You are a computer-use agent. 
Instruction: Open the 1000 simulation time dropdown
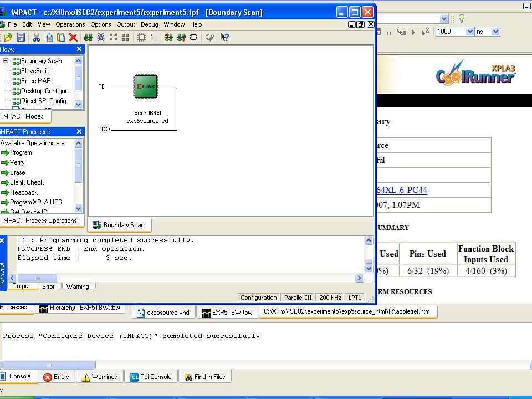470,32
